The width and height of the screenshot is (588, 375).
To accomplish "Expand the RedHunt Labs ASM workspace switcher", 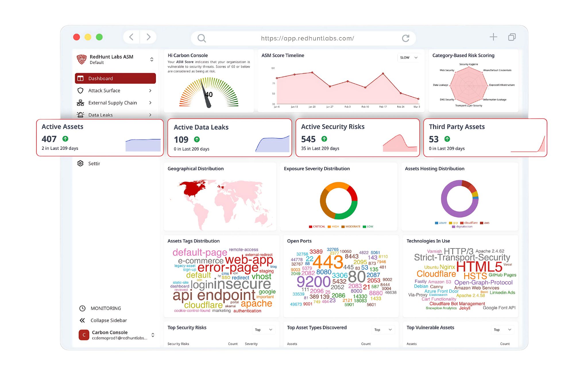I will point(152,59).
